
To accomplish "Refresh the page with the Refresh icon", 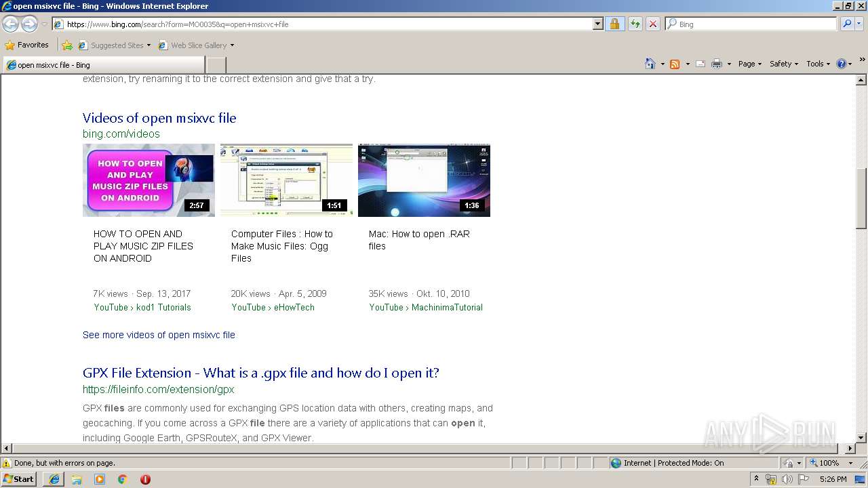I will [635, 24].
